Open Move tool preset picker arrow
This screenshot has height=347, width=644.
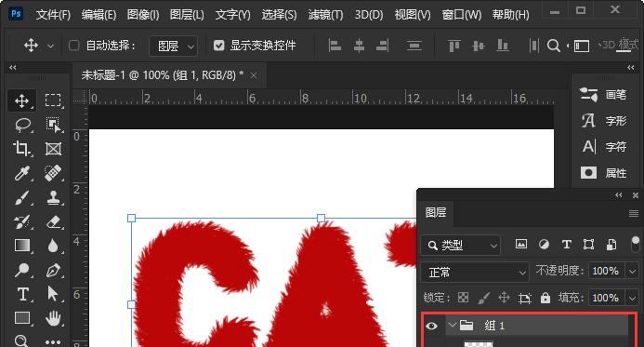pos(50,46)
